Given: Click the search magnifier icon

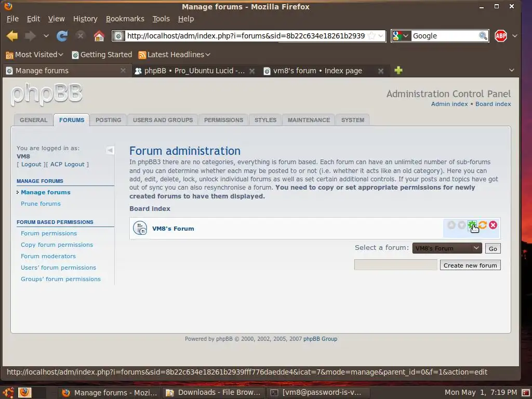Looking at the screenshot, I should click(483, 36).
